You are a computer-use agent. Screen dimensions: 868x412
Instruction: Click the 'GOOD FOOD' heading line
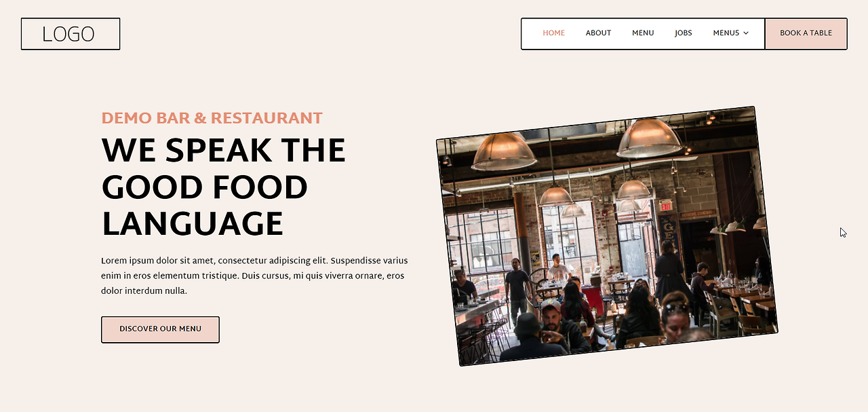click(x=205, y=188)
